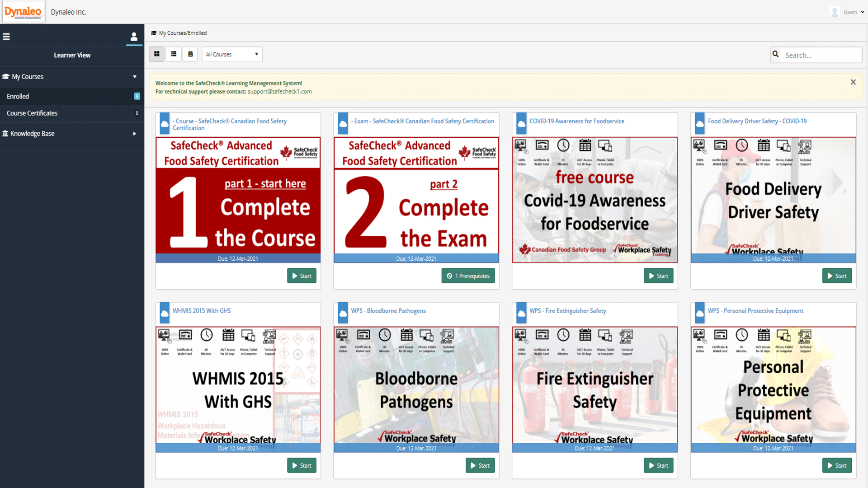The image size is (868, 488).
Task: Collapse the My Courses menu arrow
Action: tap(134, 77)
